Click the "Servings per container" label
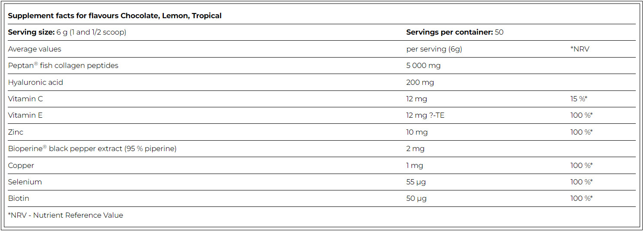 pyautogui.click(x=450, y=32)
